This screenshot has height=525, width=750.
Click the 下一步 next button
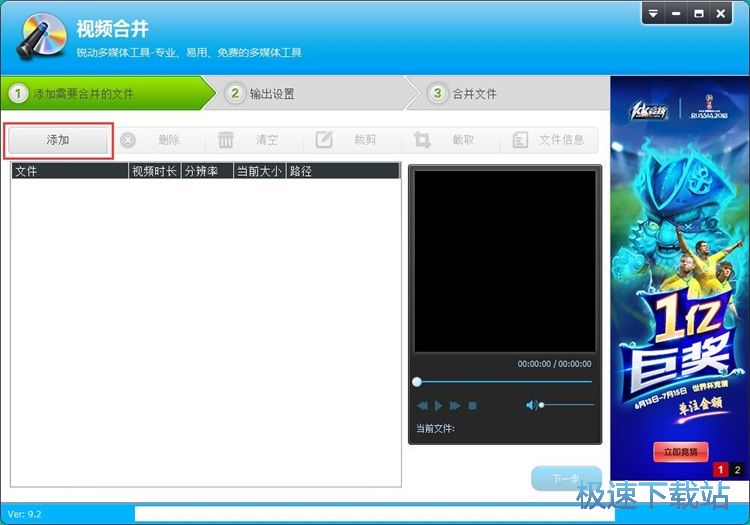566,478
